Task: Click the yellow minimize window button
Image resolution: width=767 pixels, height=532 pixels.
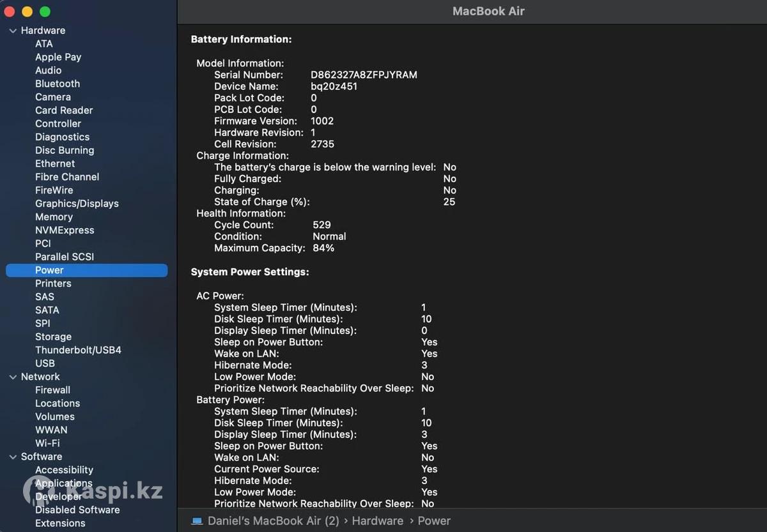Action: [x=27, y=11]
